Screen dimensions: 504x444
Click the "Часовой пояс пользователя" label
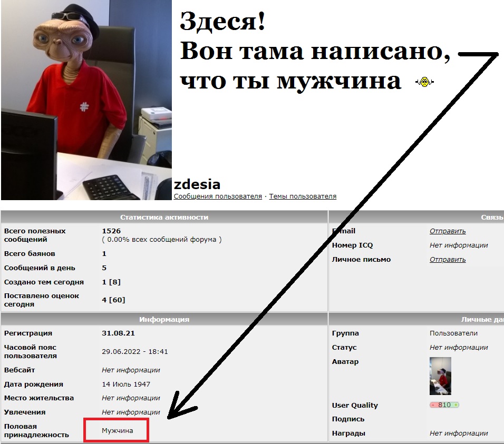pyautogui.click(x=31, y=351)
